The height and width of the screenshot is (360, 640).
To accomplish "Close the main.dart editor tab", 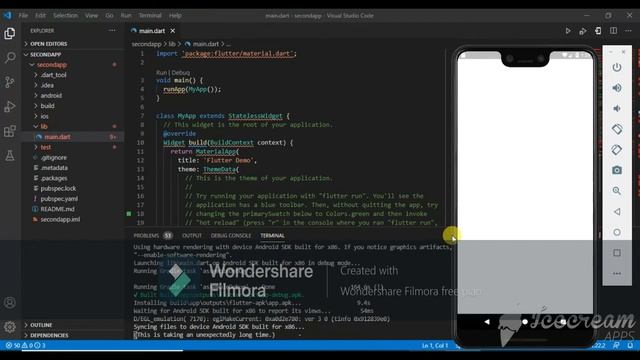I will [173, 31].
